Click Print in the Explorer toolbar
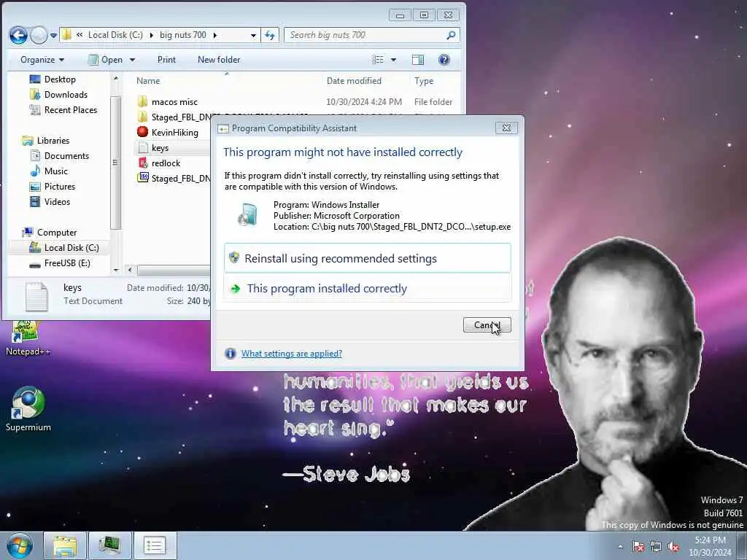Screen dimensions: 747x560 [x=166, y=60]
